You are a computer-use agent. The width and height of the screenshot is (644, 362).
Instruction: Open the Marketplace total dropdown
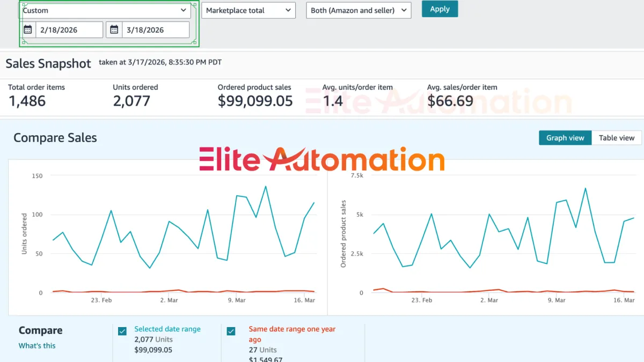248,10
